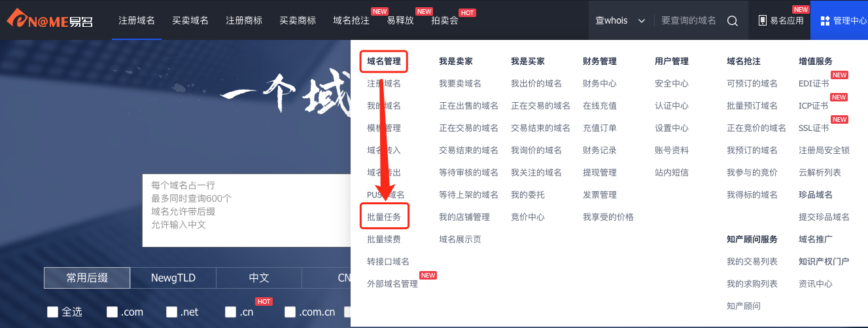The width and height of the screenshot is (868, 328).
Task: Open the 拍卖会 navigation item
Action: pos(445,20)
